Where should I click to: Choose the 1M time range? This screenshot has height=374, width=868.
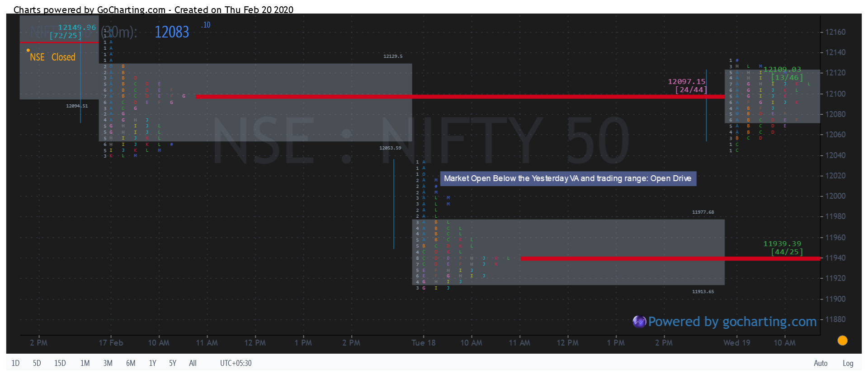click(x=85, y=363)
